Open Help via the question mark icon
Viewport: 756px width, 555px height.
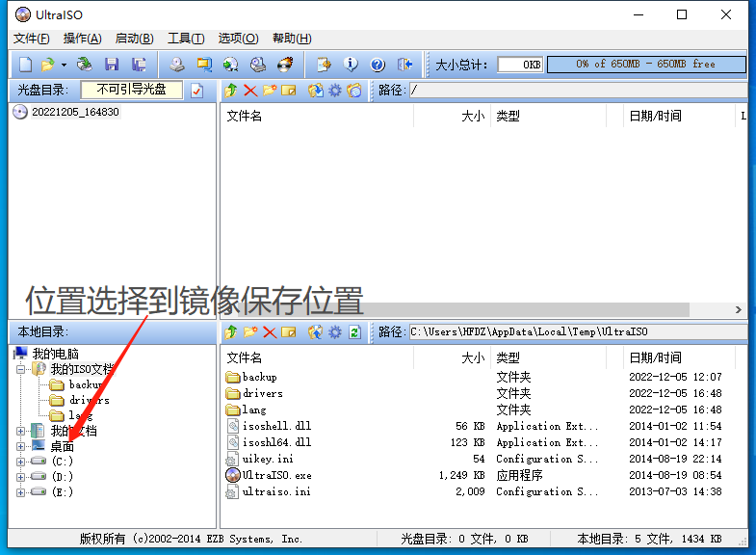click(x=378, y=65)
